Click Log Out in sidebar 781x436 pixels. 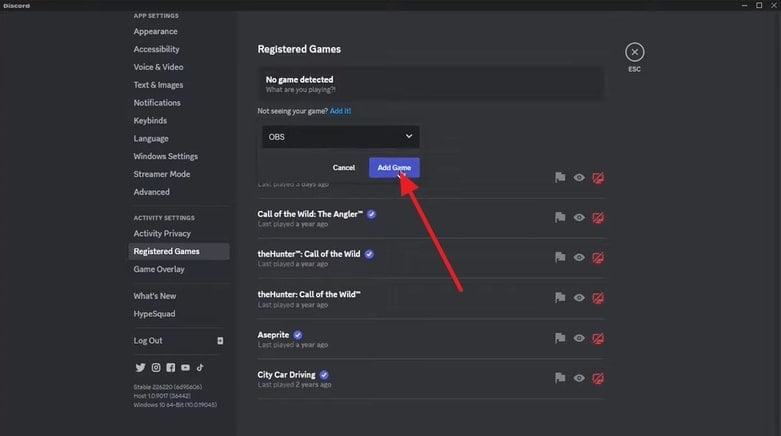click(148, 341)
